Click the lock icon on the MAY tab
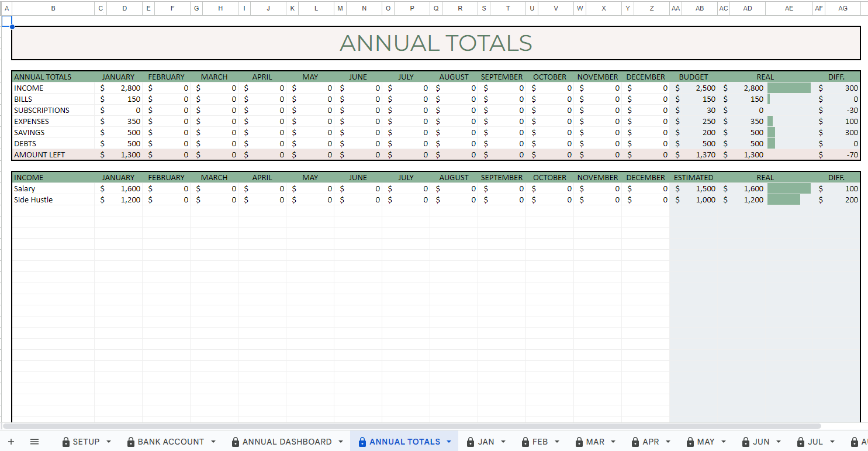 (691, 442)
